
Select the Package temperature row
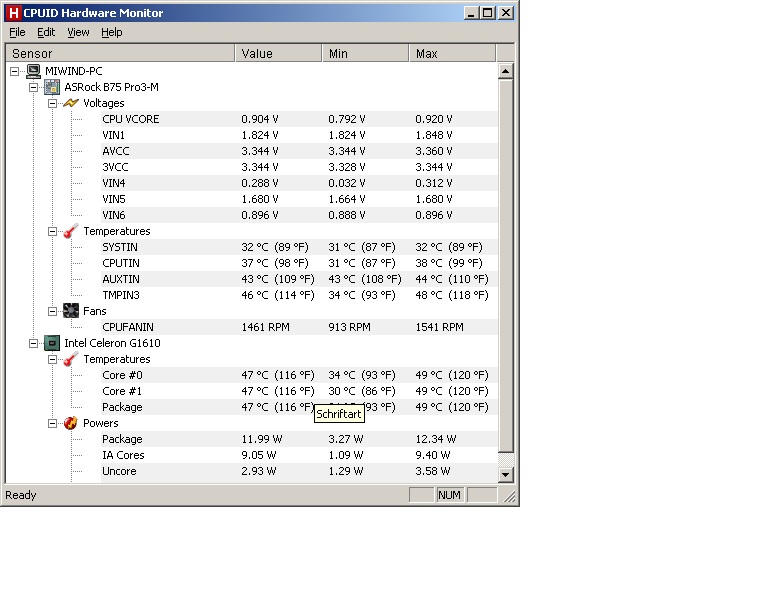[299, 407]
